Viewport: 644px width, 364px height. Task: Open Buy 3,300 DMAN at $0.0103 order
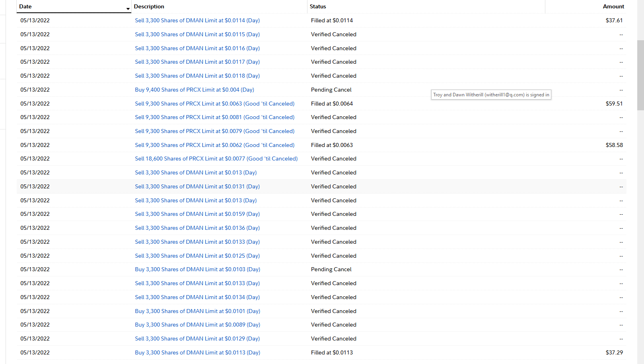click(x=197, y=269)
